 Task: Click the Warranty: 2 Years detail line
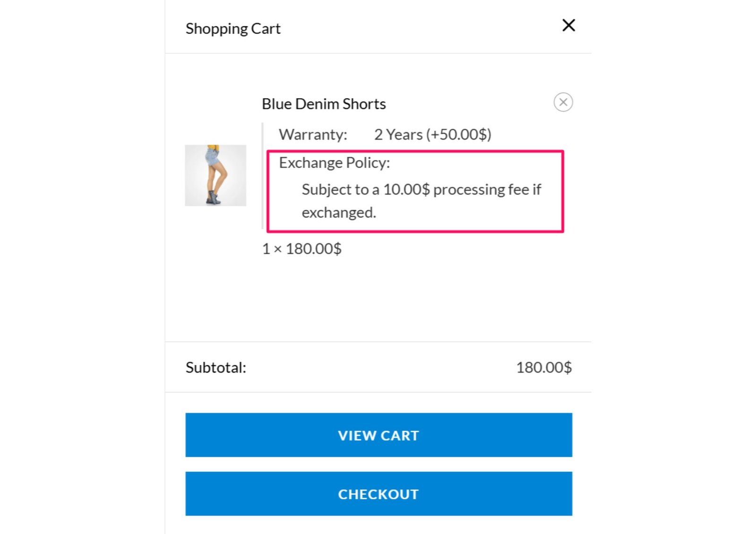click(385, 134)
